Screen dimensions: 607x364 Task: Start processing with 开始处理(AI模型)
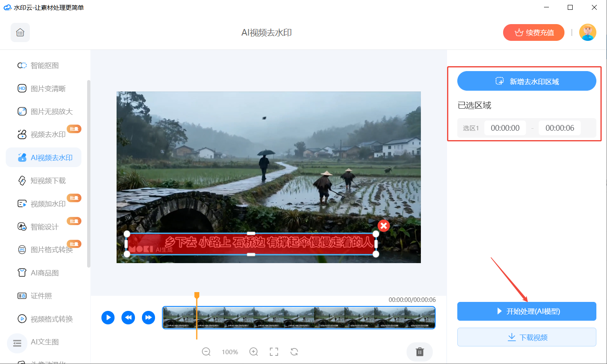point(526,311)
